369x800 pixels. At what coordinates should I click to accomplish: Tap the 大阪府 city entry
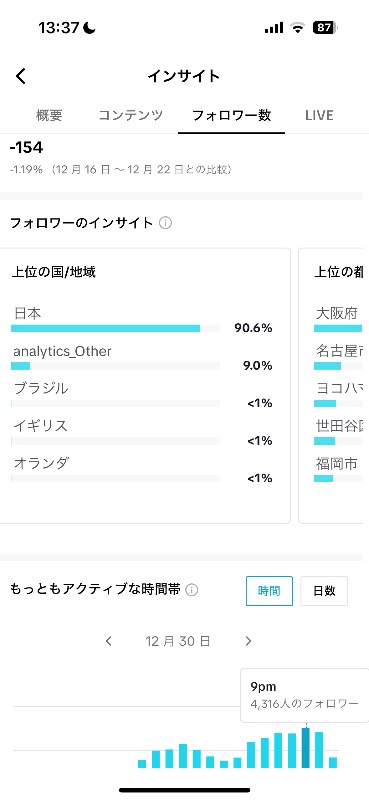(337, 313)
